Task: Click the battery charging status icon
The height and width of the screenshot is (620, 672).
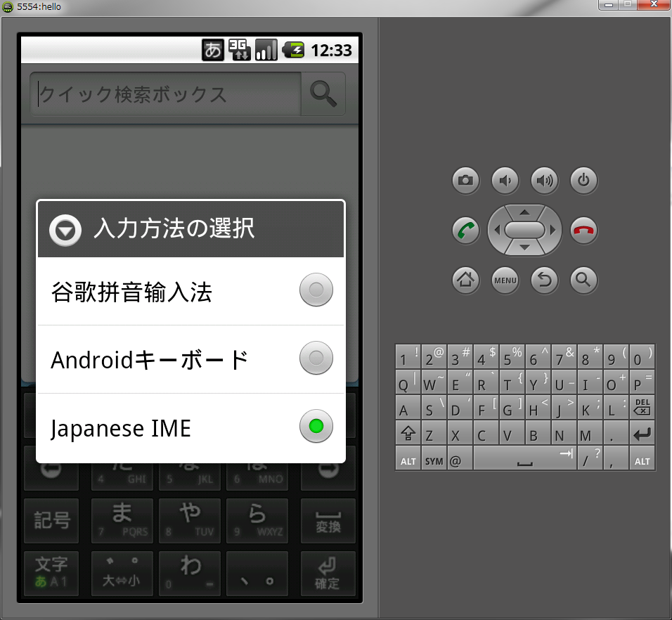Action: tap(293, 50)
